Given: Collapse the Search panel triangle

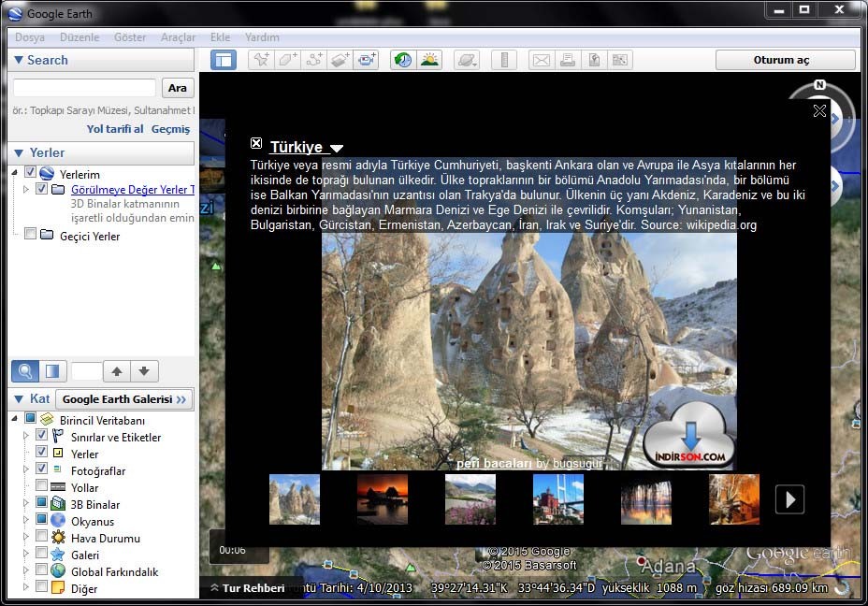Looking at the screenshot, I should click(x=19, y=60).
